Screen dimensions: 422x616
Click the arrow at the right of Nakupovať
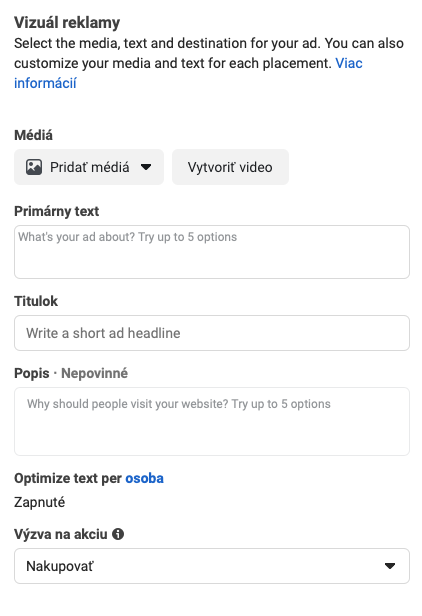coord(389,566)
